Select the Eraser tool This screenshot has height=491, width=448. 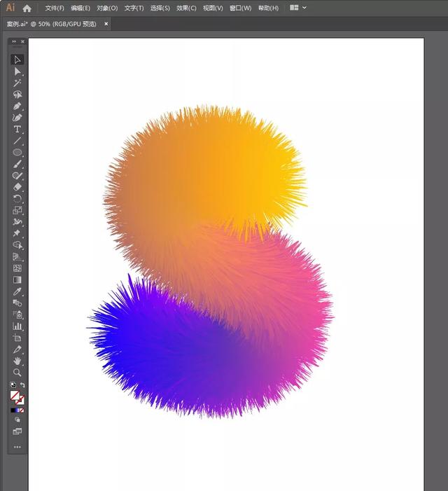tap(17, 187)
